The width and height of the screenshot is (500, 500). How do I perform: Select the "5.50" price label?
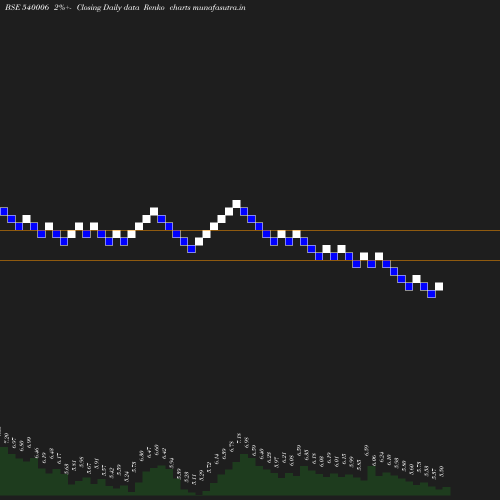pos(442,471)
